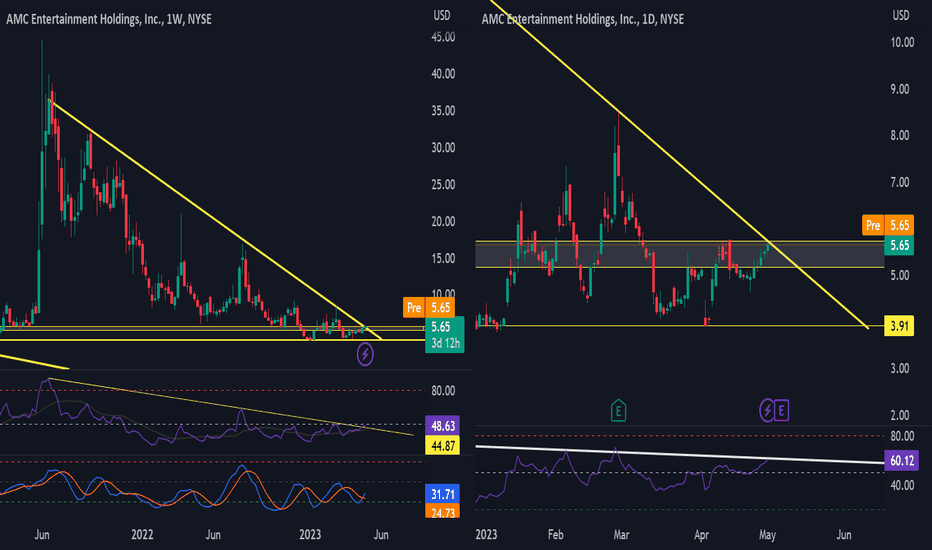Click USD currency label on weekly chart

[442, 15]
